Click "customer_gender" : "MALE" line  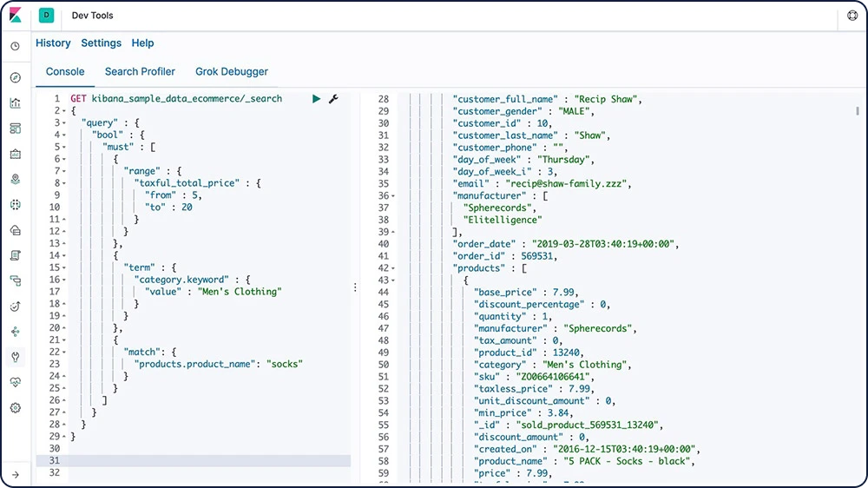tap(523, 111)
